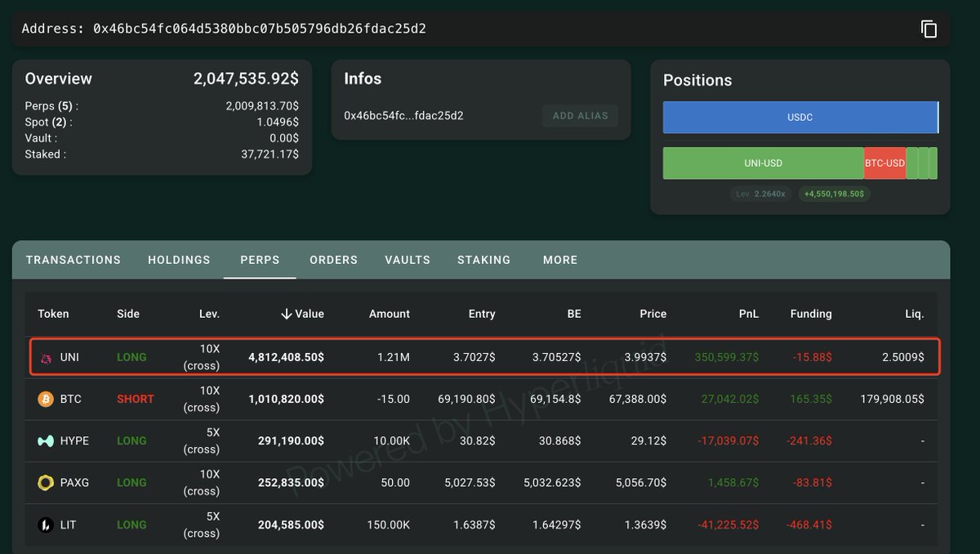Viewport: 980px width, 554px height.
Task: Toggle the +4,550,198.50$ PnL badge
Action: [834, 194]
